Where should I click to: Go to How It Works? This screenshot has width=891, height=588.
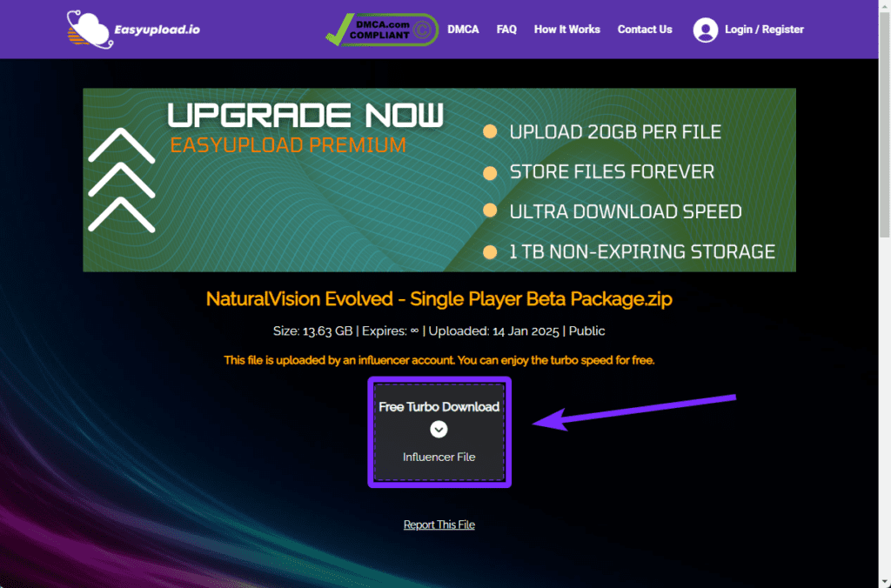[x=566, y=30]
